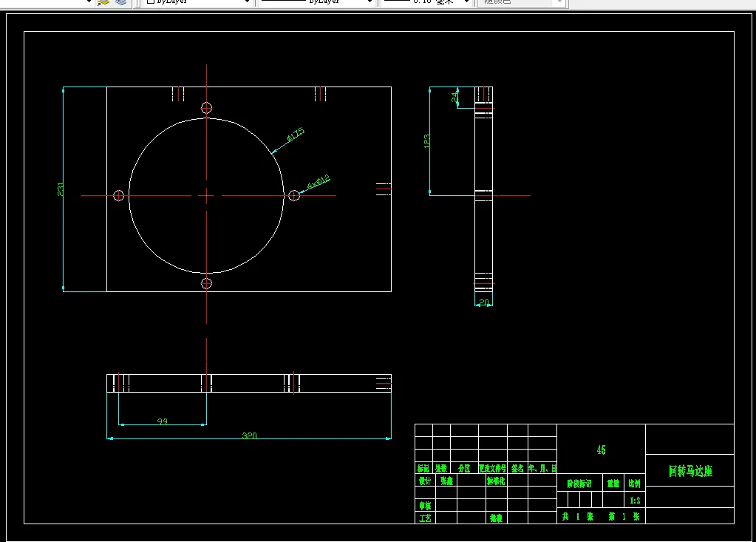Select the 20 thickness dimension text
This screenshot has height=542, width=756.
coord(484,302)
